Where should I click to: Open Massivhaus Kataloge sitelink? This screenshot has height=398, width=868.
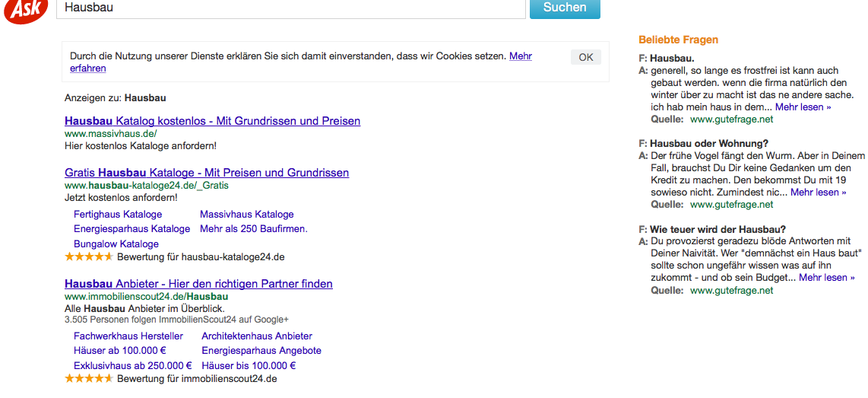[x=247, y=214]
